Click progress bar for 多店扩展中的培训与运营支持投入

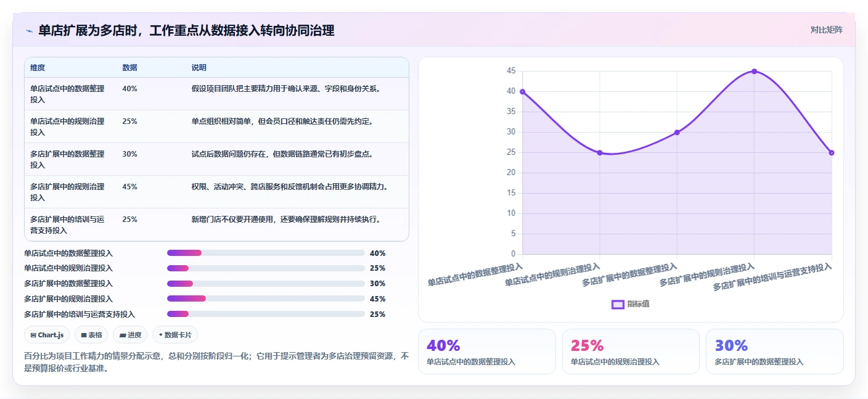[266, 314]
